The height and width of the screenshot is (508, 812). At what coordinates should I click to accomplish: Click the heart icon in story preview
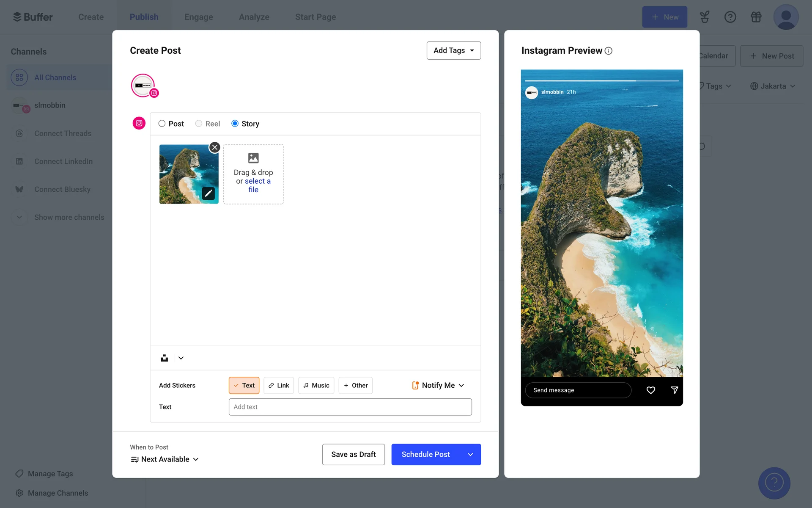click(650, 390)
